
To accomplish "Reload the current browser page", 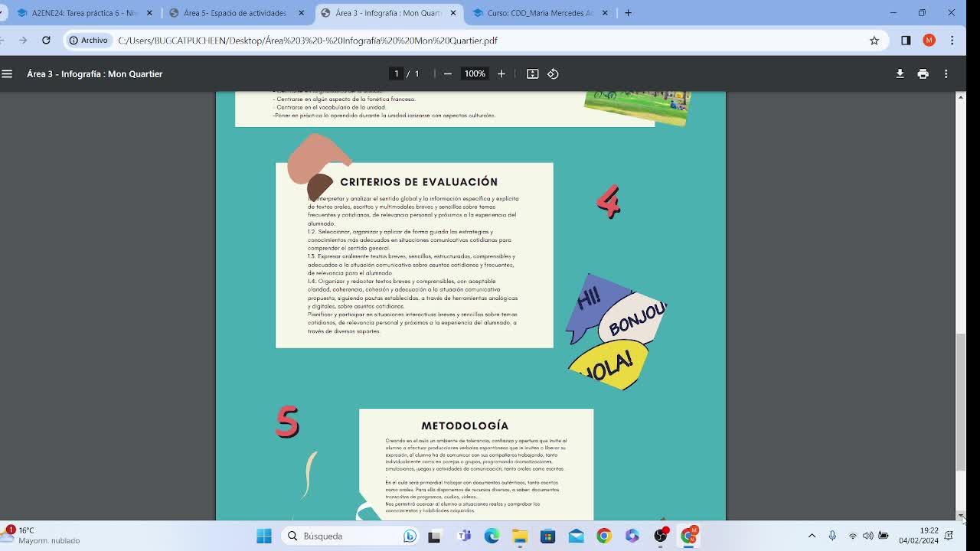I will pyautogui.click(x=46, y=40).
